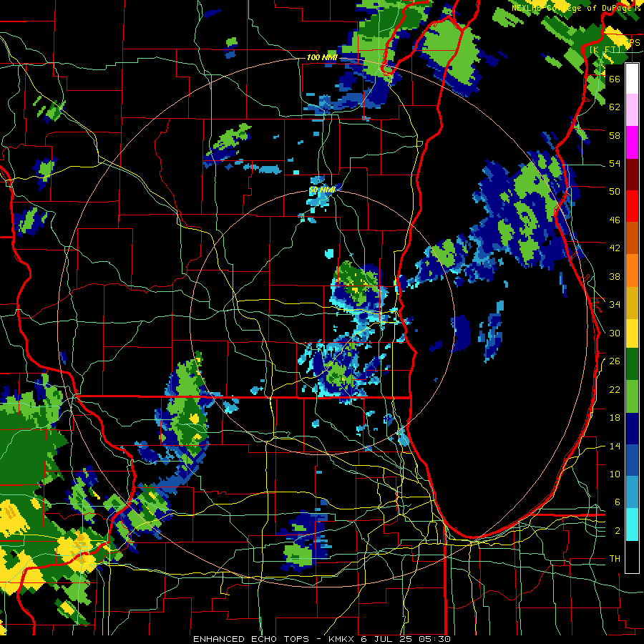Click the bright red legend swatch
The width and height of the screenshot is (644, 644).
[x=632, y=206]
